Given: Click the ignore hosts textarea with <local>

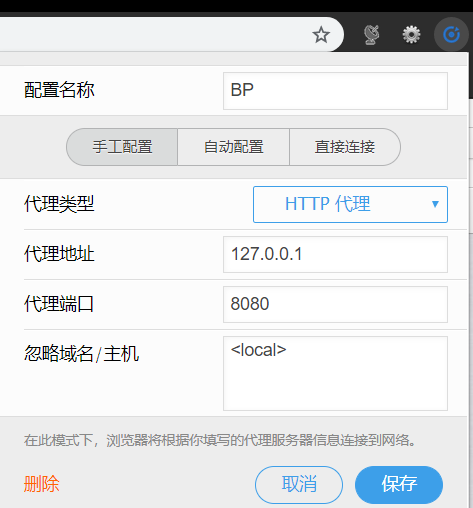Looking at the screenshot, I should 335,373.
